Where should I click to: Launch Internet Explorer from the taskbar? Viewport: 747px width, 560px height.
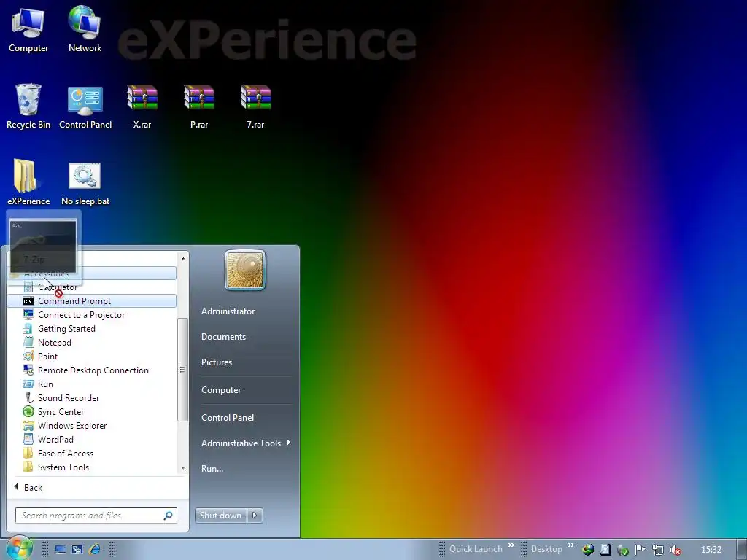point(94,550)
